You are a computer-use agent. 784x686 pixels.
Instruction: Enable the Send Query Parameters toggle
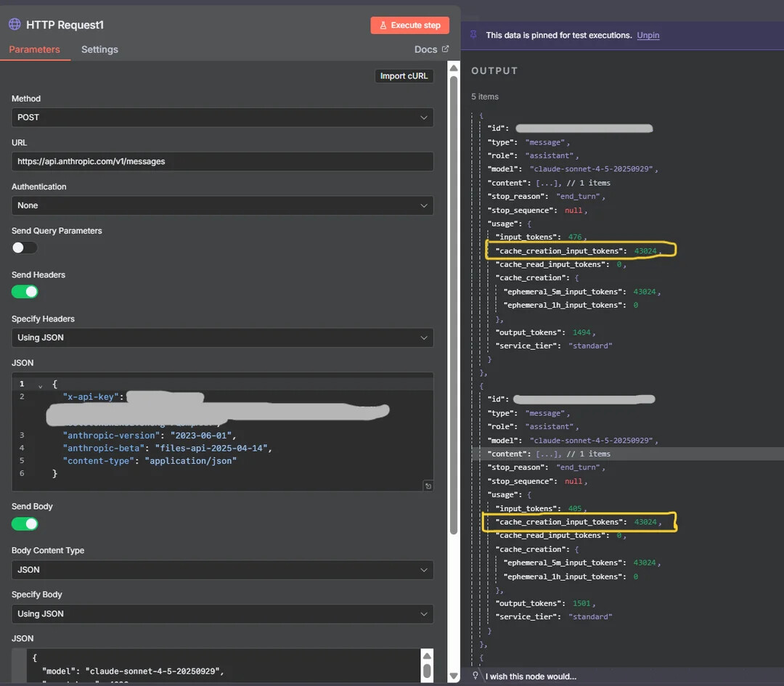[25, 248]
